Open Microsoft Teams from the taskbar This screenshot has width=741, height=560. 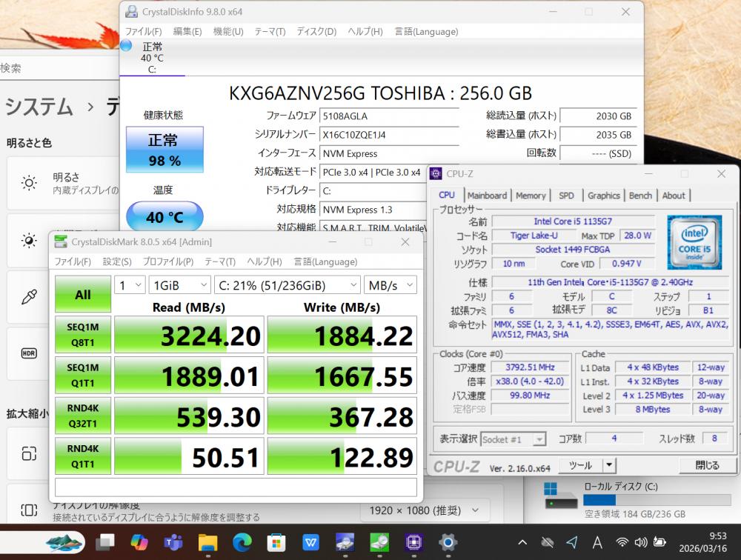173,542
